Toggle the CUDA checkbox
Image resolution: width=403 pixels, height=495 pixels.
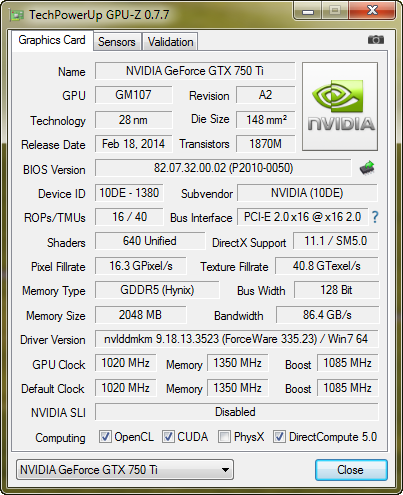coord(168,437)
